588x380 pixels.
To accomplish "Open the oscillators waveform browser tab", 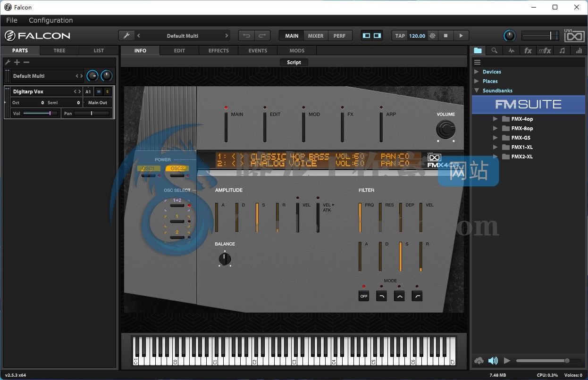I will tap(511, 50).
